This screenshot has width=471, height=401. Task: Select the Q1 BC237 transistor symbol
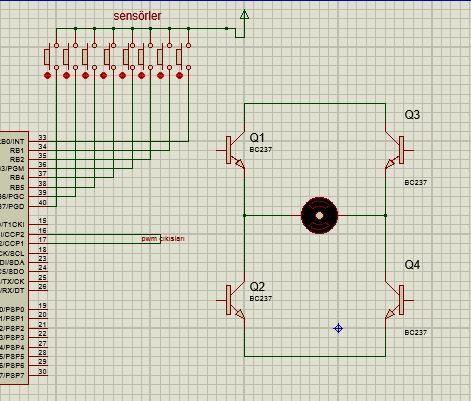coord(235,150)
